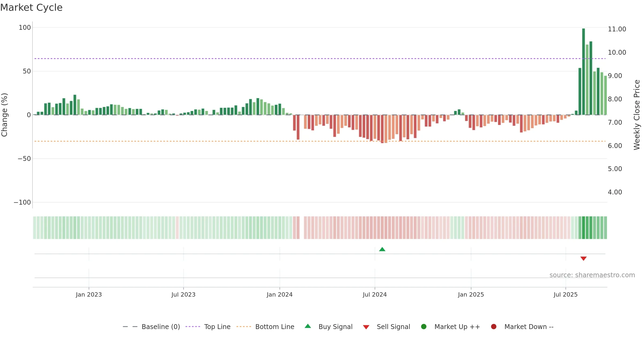
Task: Click the 100 change-percent tick label
Action: pyautogui.click(x=25, y=27)
